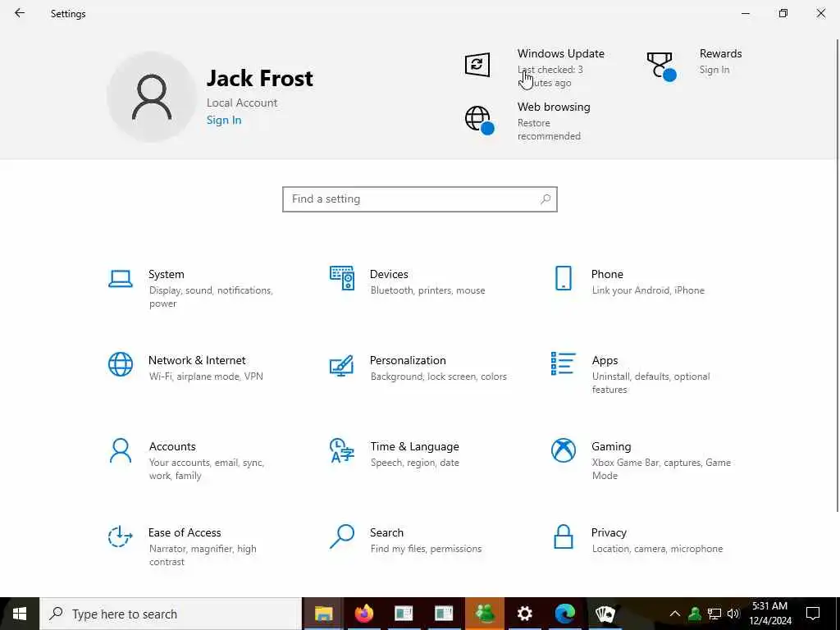Click the first document app taskbar icon
The height and width of the screenshot is (630, 840).
[x=404, y=614]
